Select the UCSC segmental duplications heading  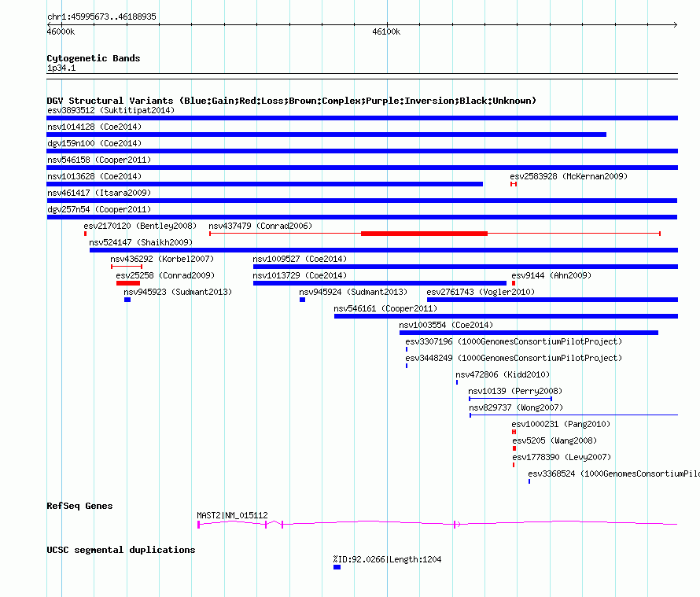tap(121, 550)
